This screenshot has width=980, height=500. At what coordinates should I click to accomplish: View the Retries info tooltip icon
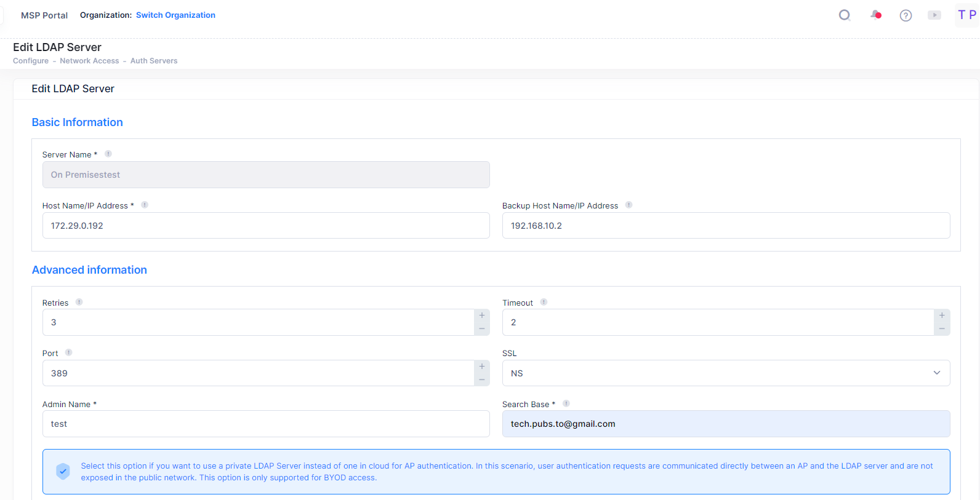point(78,302)
